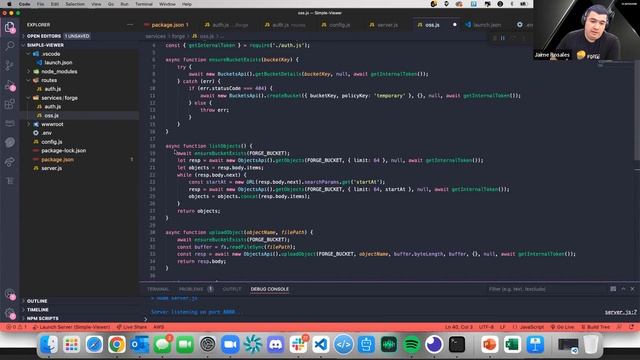Open Slack from the Dock
Image resolution: width=640 pixels, height=360 pixels.
[x=298, y=344]
